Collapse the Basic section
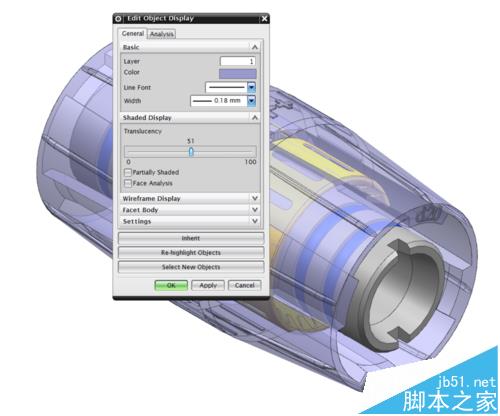Screen dimensions: 500x416 pyautogui.click(x=255, y=47)
